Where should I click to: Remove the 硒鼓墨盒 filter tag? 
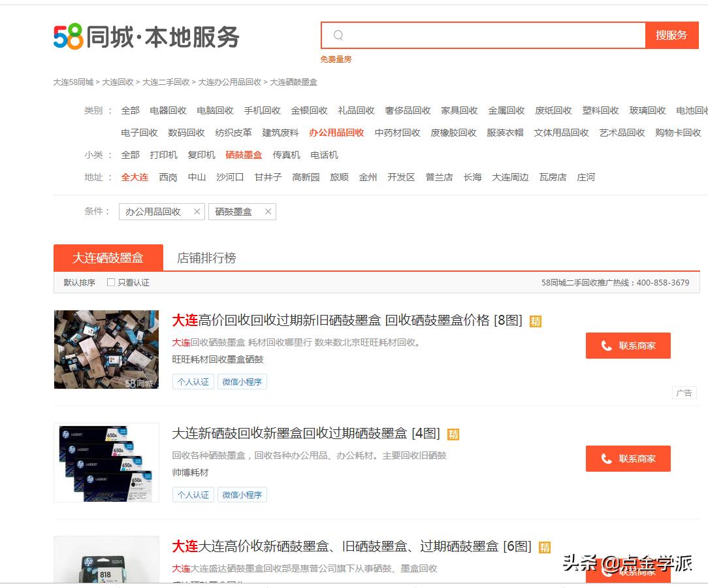[267, 212]
